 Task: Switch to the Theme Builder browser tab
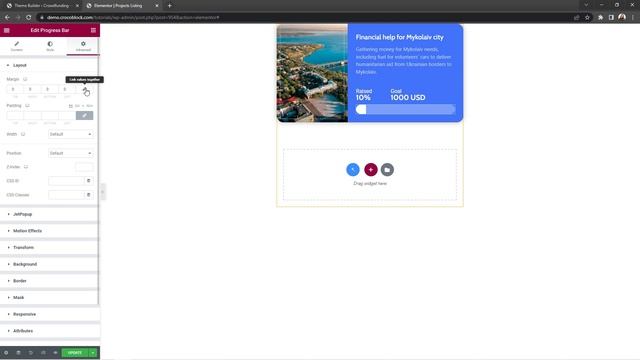42,6
